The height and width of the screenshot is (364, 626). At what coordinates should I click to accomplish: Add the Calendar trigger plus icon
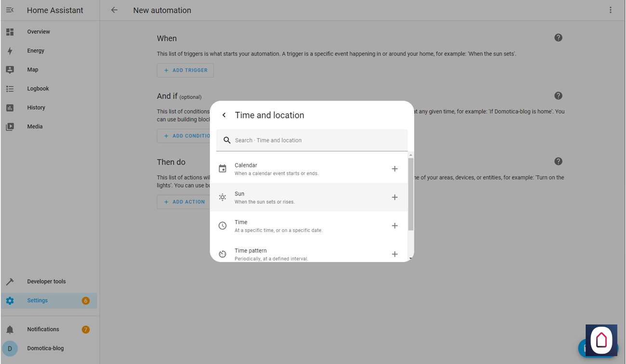(x=394, y=169)
